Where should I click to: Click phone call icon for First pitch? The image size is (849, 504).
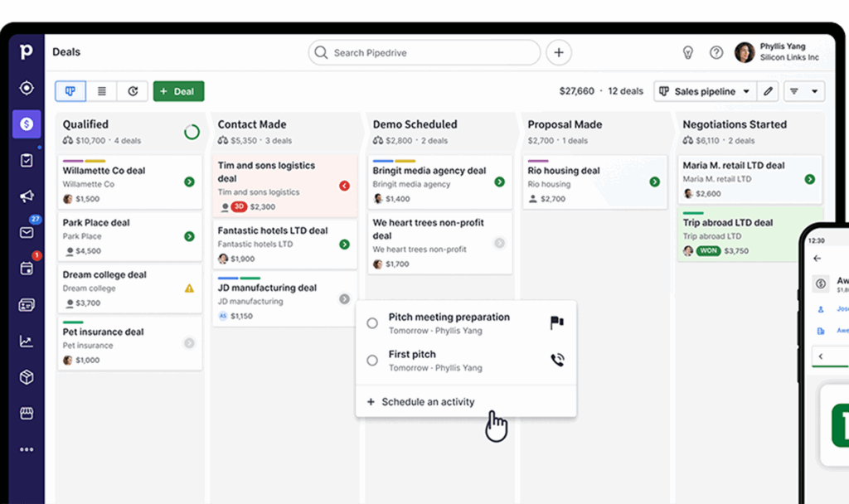(557, 360)
